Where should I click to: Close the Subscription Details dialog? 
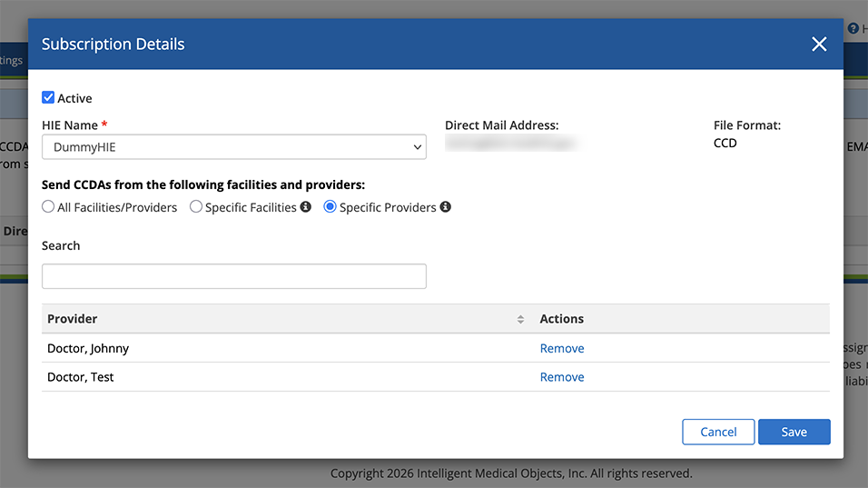[819, 45]
